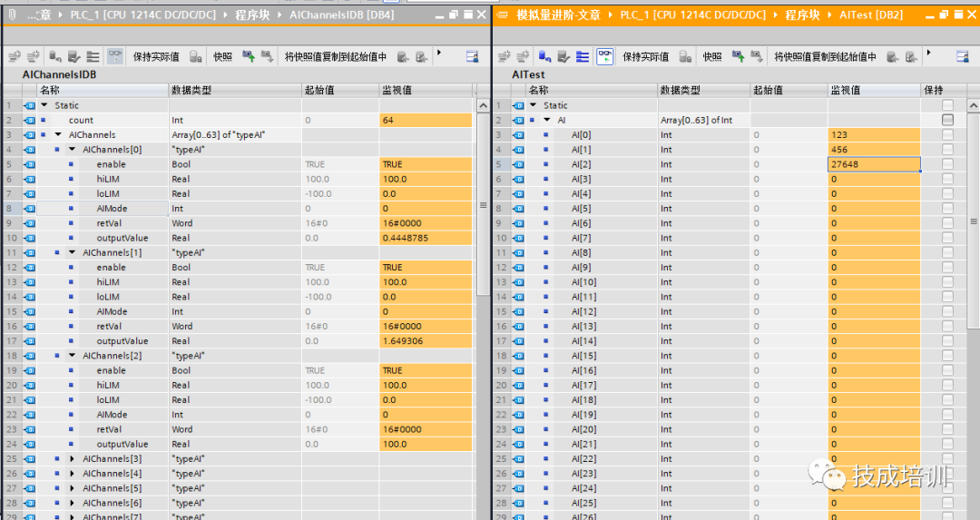Collapse the AIChannels[1] struct
The height and width of the screenshot is (520, 980).
[72, 252]
